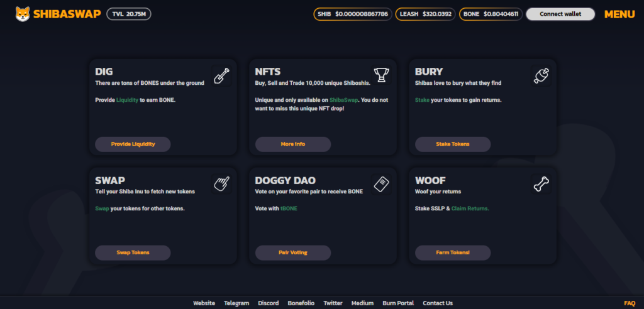This screenshot has width=644, height=309.
Task: Click the Stake Tokens button
Action: [453, 144]
